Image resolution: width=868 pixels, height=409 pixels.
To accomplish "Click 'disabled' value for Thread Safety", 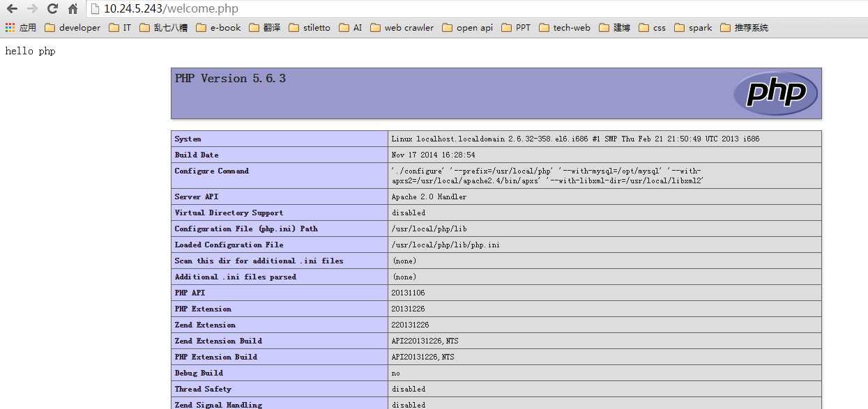I will pos(409,389).
